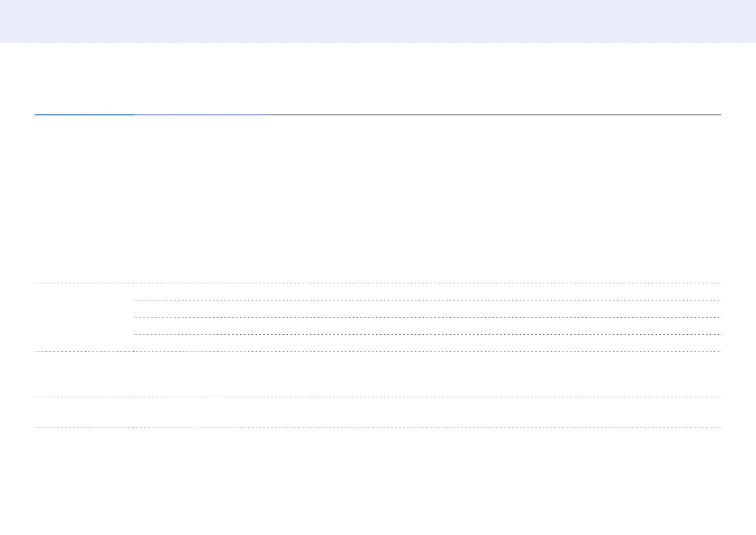Click the dark blue segment of divider line
The image size is (756, 535).
84,115
